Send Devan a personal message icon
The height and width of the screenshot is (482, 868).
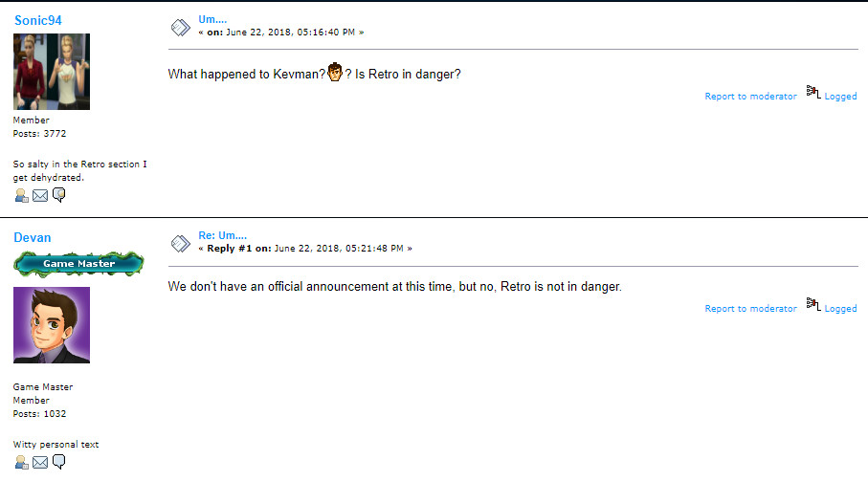click(58, 462)
